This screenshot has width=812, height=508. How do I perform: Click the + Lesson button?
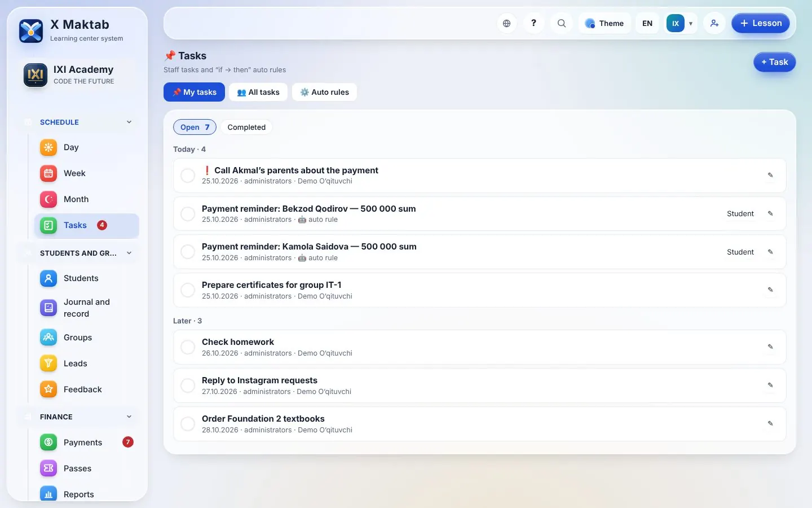(x=761, y=23)
